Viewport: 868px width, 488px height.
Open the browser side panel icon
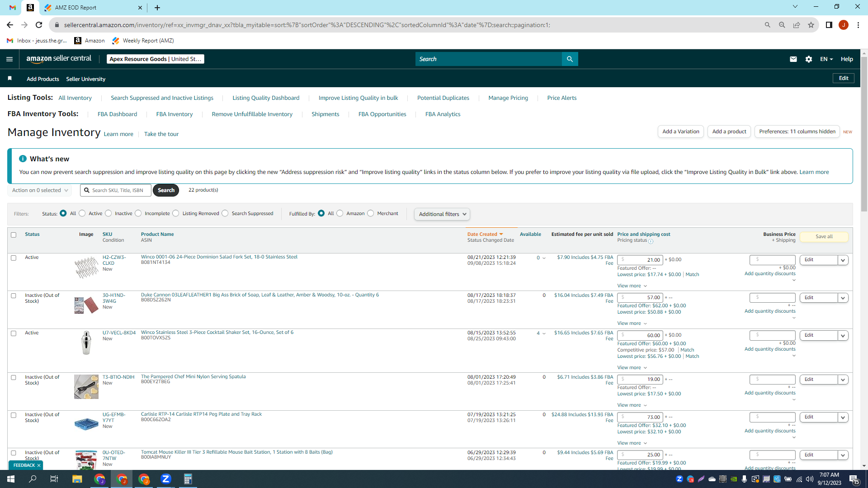829,25
